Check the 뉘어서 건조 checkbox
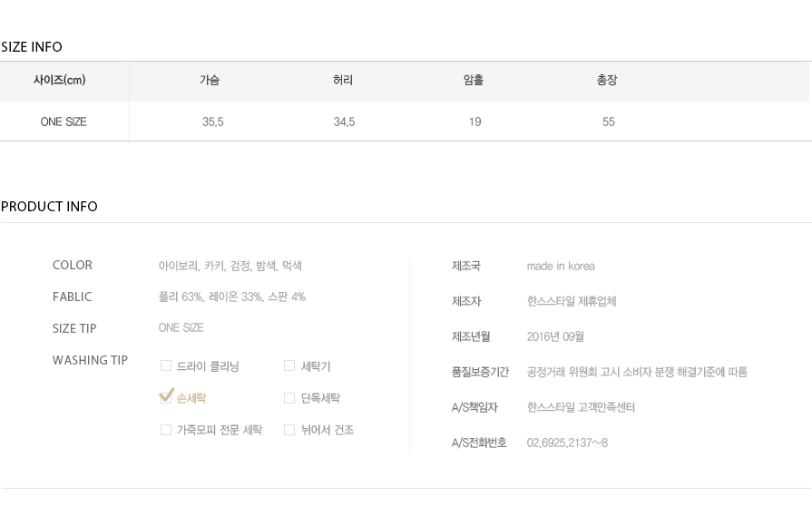The width and height of the screenshot is (812, 506). point(289,430)
